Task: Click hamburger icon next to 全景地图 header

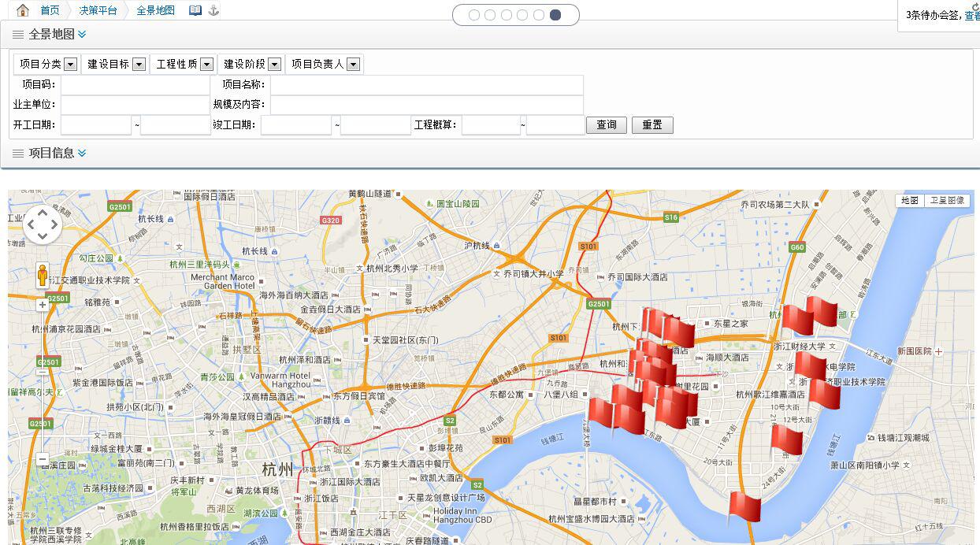Action: click(18, 35)
